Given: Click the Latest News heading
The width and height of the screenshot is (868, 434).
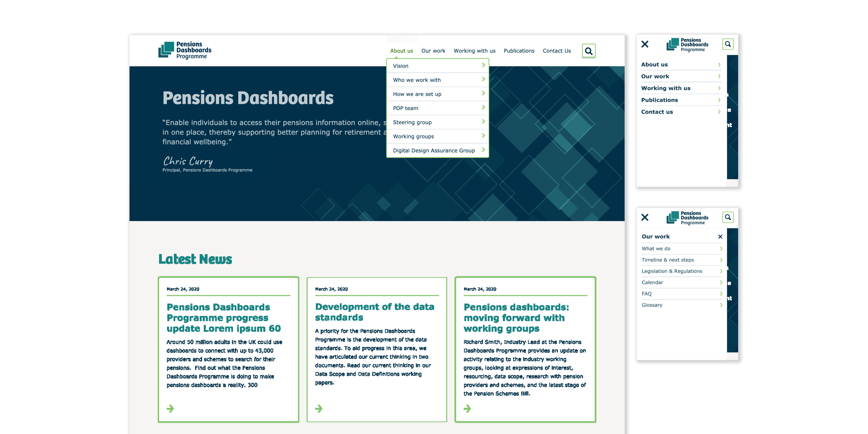Looking at the screenshot, I should point(195,259).
